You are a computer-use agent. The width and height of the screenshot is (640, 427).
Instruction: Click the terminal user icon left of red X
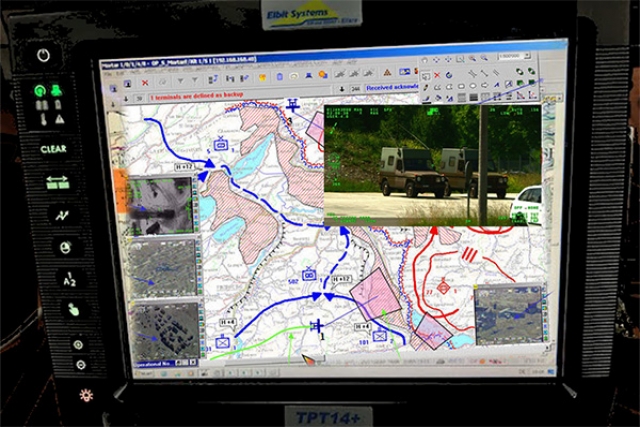coord(127,84)
